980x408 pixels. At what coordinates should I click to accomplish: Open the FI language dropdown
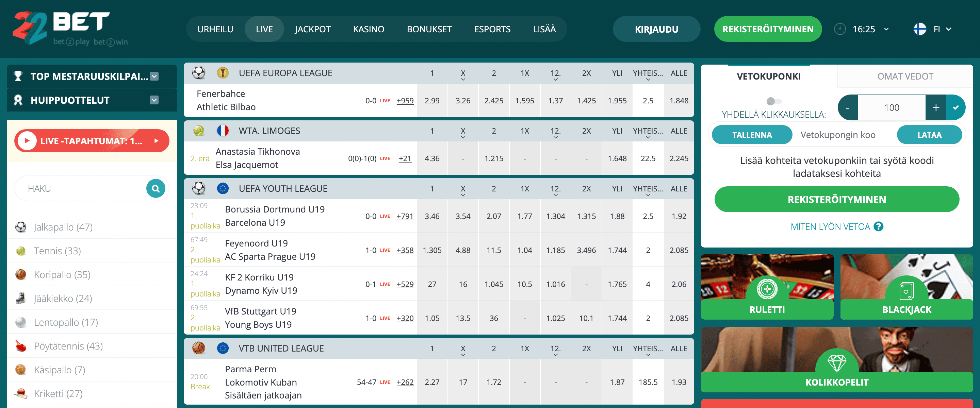pos(949,29)
